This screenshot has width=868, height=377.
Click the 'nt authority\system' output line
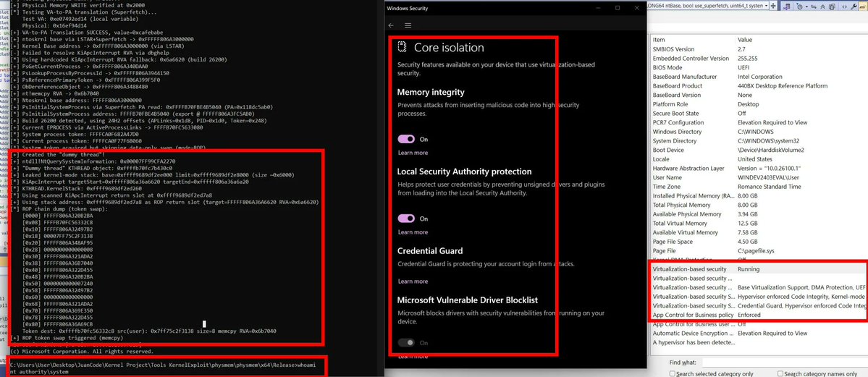pos(39,372)
